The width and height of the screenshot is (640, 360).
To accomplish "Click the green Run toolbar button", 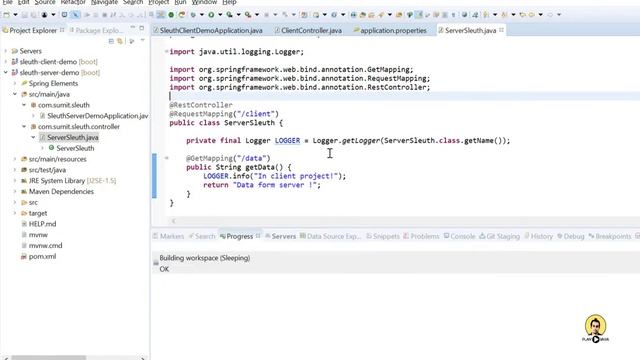I will 211,15.
